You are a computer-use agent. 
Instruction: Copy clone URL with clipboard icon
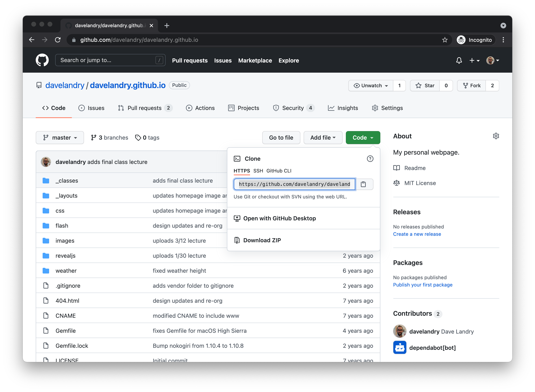pos(363,184)
